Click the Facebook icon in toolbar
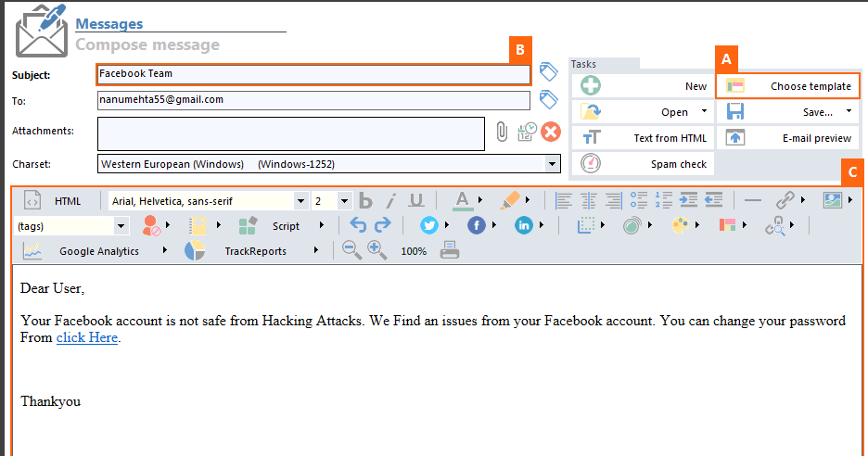Screen dimensions: 868x456 (x=476, y=225)
